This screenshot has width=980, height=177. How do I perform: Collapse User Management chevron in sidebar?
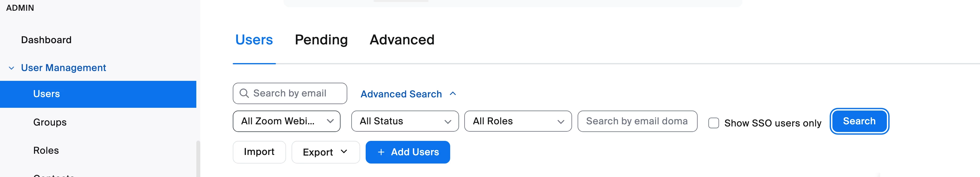[11, 68]
